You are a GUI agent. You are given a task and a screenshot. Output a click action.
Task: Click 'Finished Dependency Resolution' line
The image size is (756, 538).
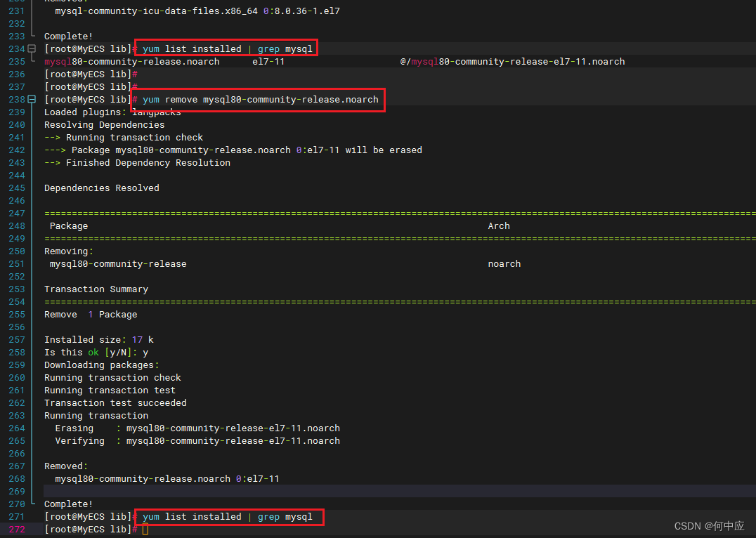coord(137,162)
